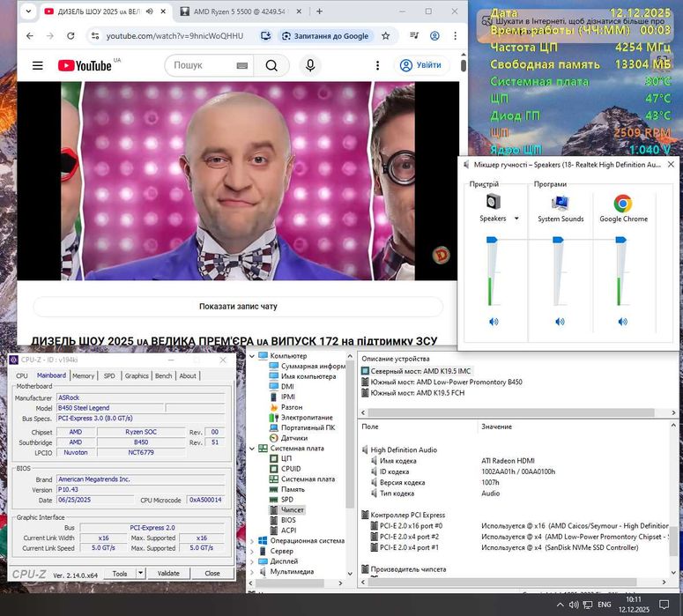
Task: Open the Bench tab in CPU-Z
Action: [x=164, y=375]
